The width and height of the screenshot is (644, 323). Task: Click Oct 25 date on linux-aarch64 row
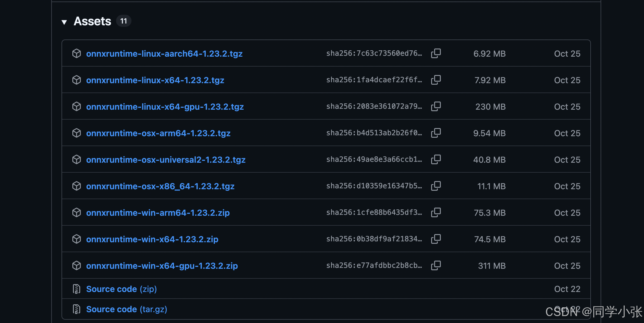tap(567, 54)
